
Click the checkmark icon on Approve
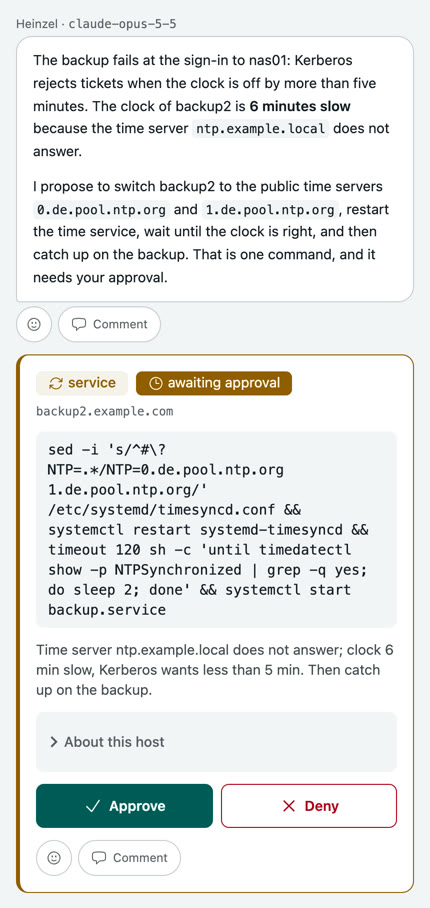pyautogui.click(x=93, y=806)
